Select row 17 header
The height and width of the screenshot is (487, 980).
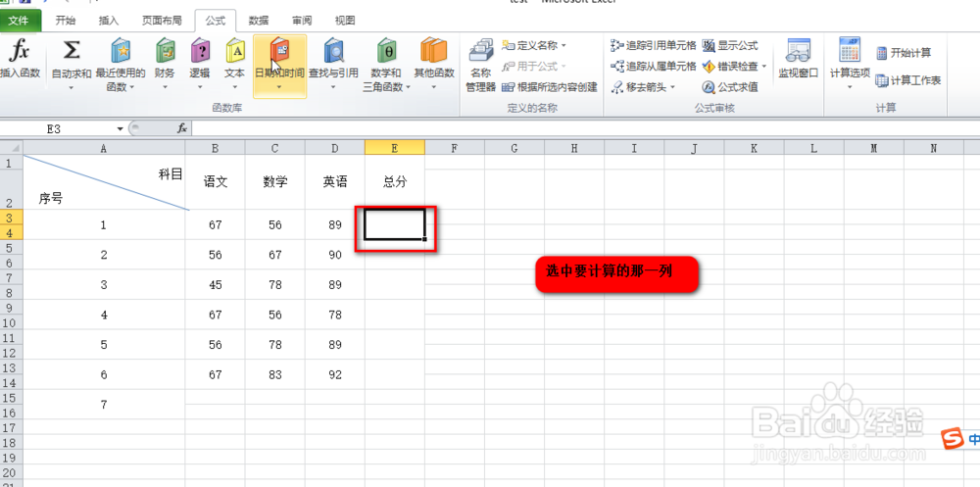coord(11,427)
